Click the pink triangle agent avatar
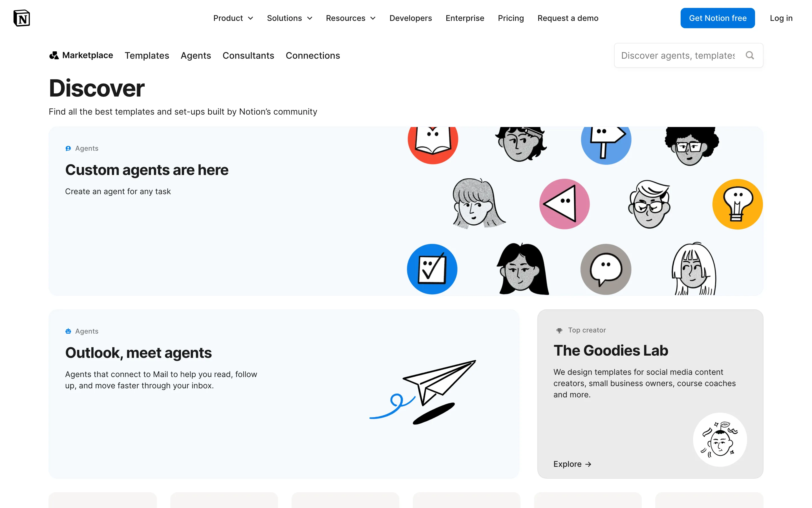Screen dimensions: 812x508 click(x=564, y=204)
